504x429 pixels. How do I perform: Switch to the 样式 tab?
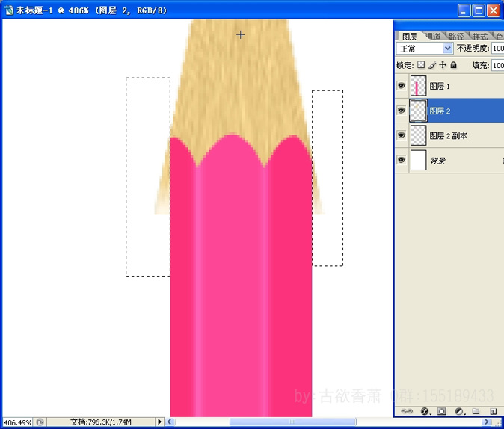point(479,37)
